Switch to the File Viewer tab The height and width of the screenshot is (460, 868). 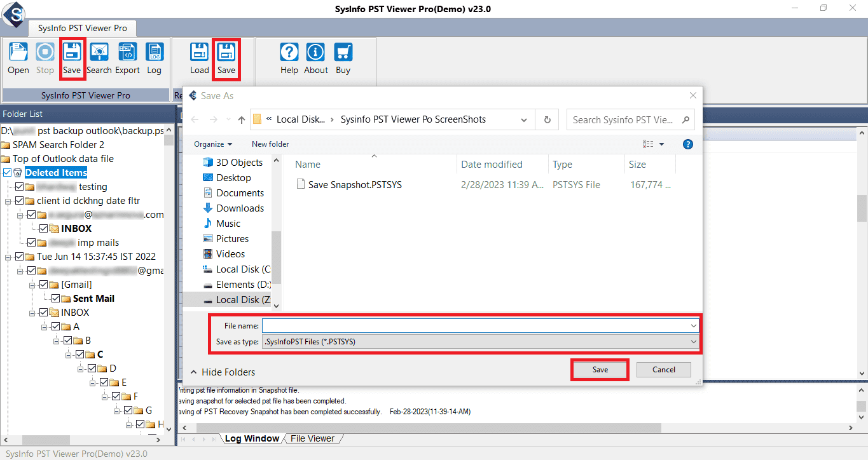tap(312, 438)
